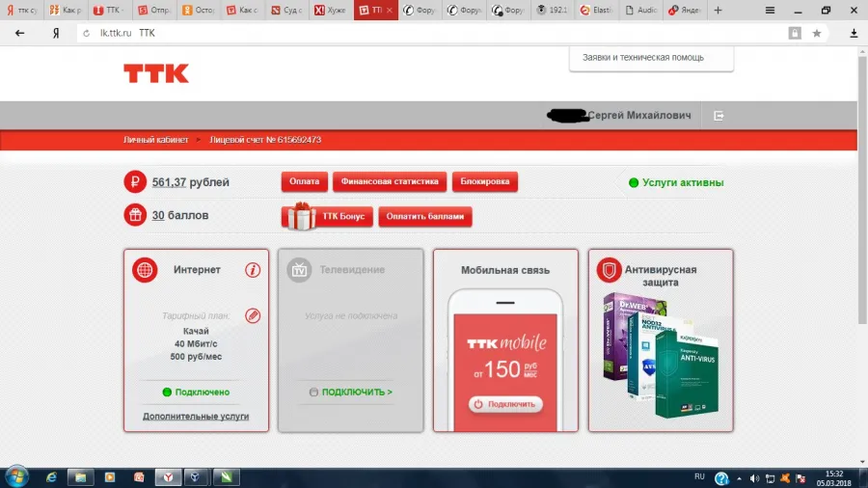
Task: Switch to the 'Суд с' tab
Action: (x=287, y=10)
